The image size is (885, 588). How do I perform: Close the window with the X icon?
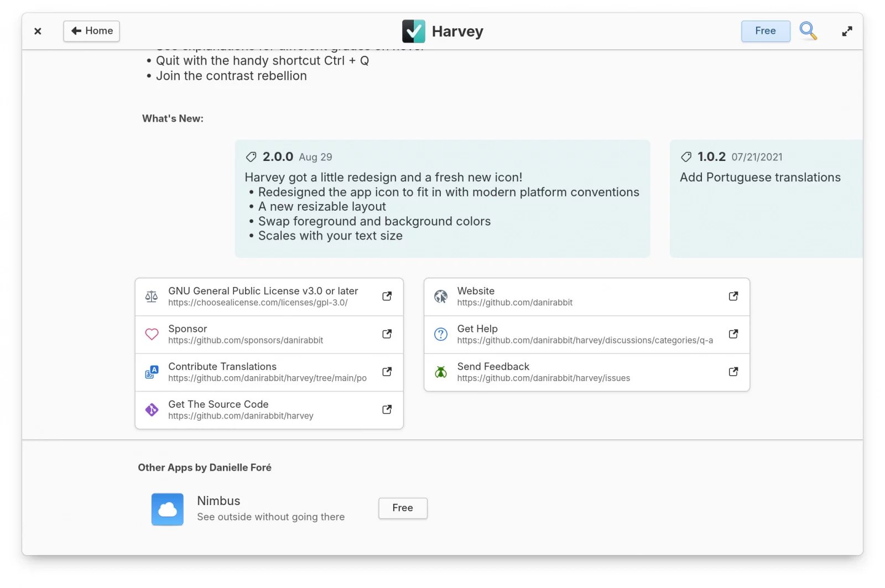tap(38, 32)
